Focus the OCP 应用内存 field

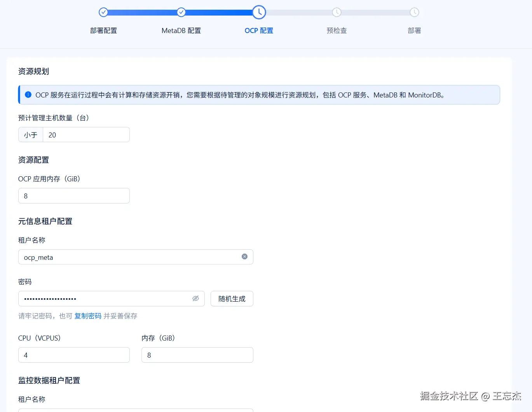[74, 196]
